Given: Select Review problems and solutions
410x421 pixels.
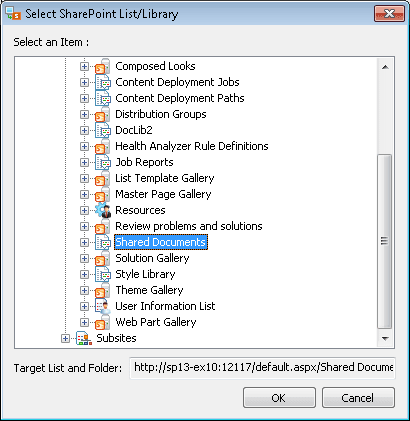Looking at the screenshot, I should [x=189, y=226].
